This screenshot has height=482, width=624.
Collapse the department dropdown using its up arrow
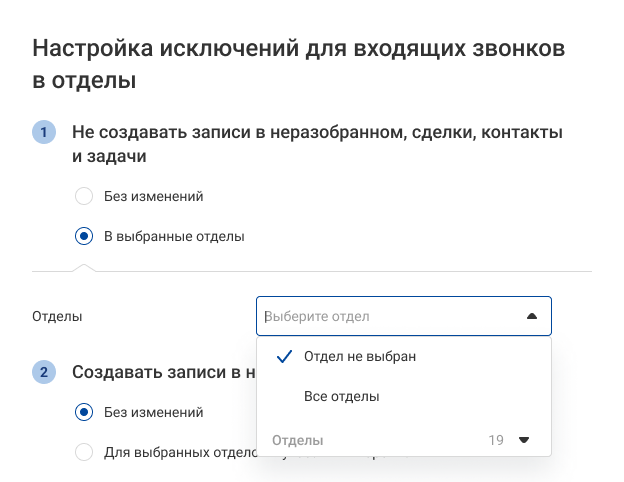pos(531,316)
